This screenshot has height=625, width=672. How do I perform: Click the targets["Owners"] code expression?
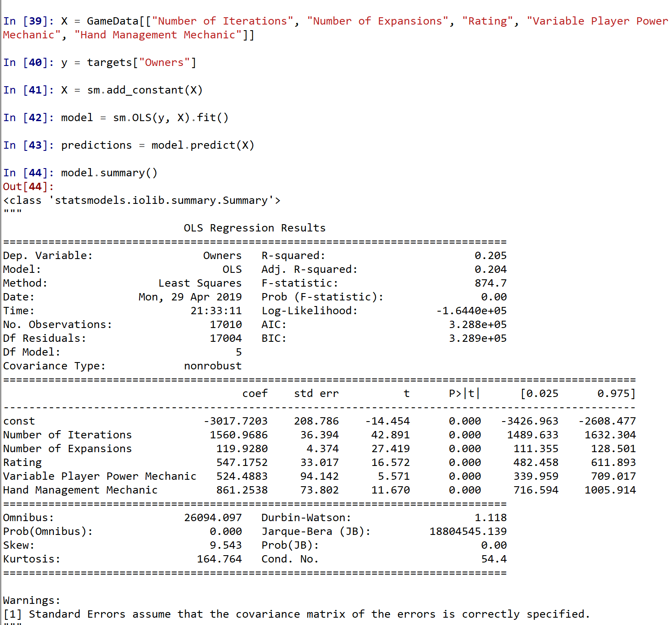[x=142, y=62]
